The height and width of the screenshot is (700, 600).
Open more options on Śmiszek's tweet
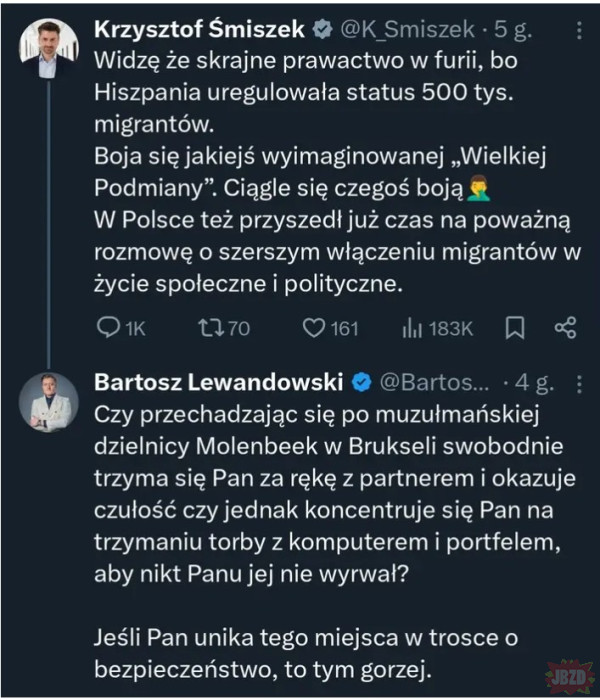(x=579, y=30)
